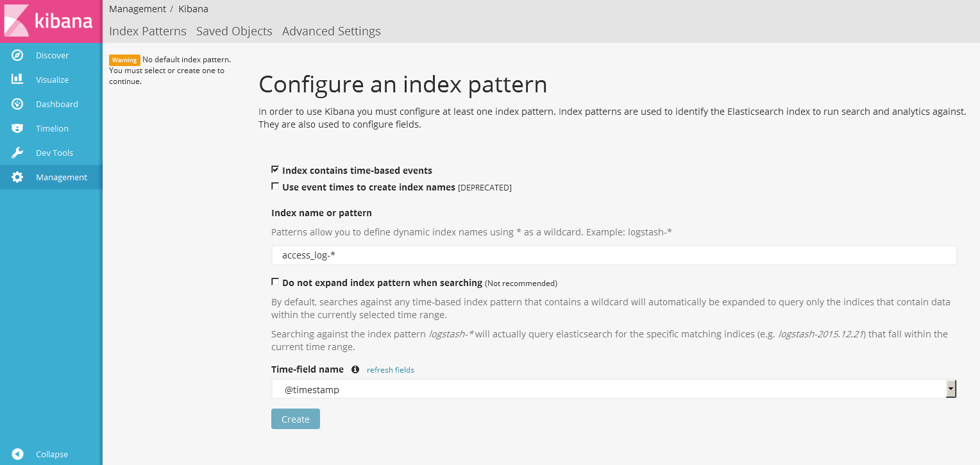Toggle Use event times to create index names

pos(275,187)
